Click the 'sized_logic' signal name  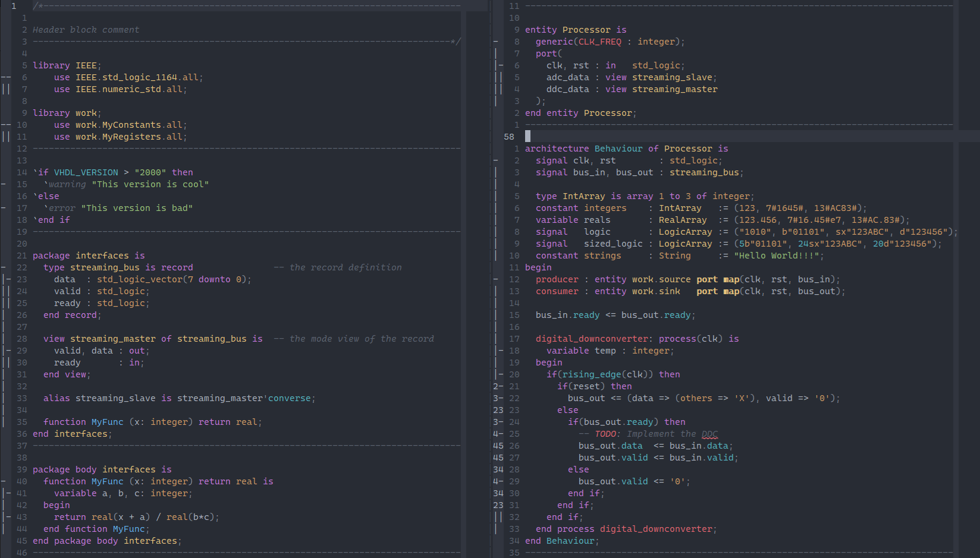613,244
